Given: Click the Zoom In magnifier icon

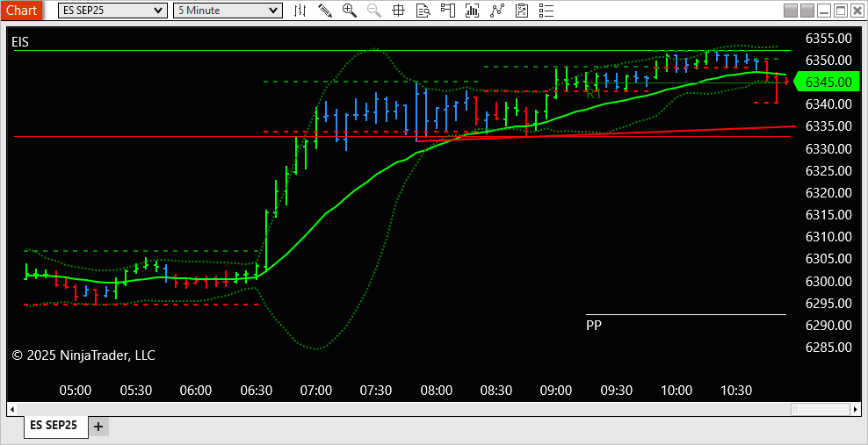Looking at the screenshot, I should [x=350, y=10].
